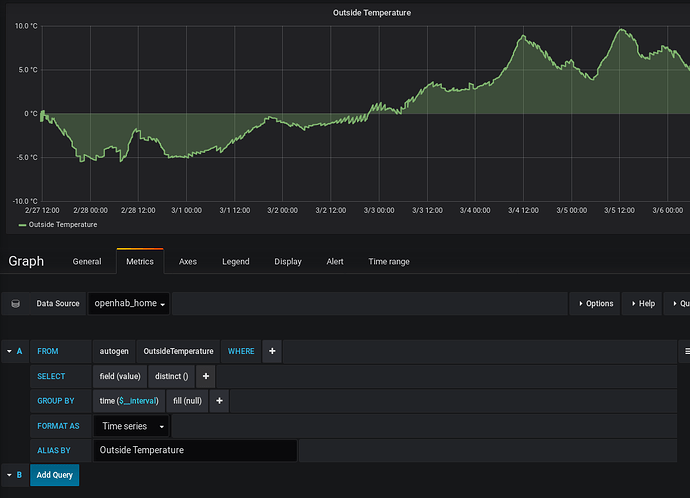Viewport: 690px width, 498px height.
Task: Open the openhab_home data source dropdown
Action: (130, 303)
